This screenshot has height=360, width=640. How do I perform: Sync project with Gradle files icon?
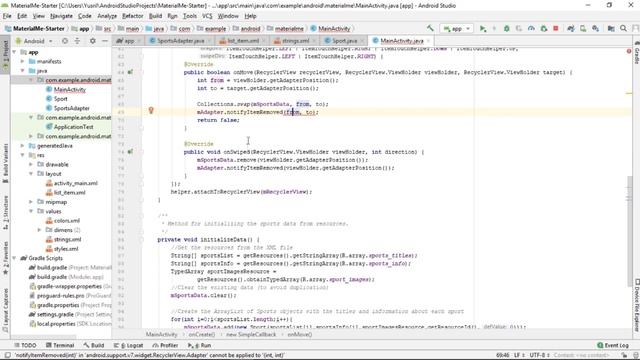(x=571, y=29)
